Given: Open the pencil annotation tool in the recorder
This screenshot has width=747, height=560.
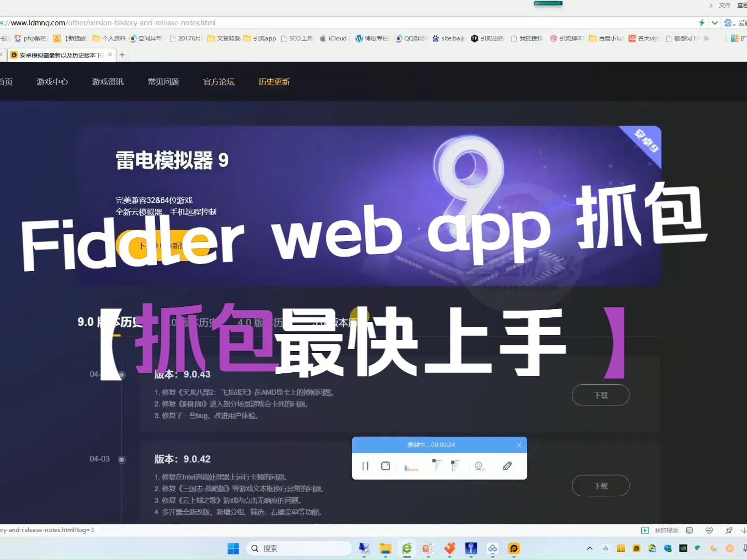Looking at the screenshot, I should click(507, 466).
